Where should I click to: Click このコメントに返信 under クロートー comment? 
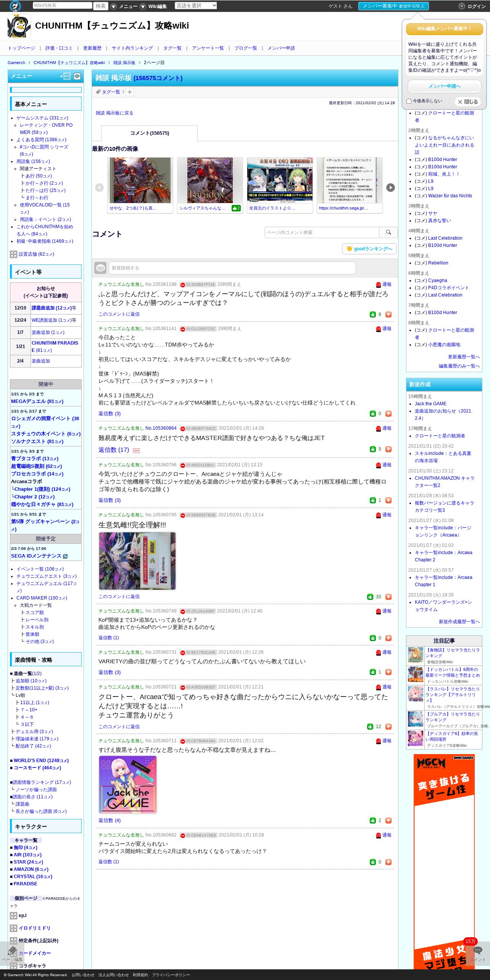coord(119,727)
